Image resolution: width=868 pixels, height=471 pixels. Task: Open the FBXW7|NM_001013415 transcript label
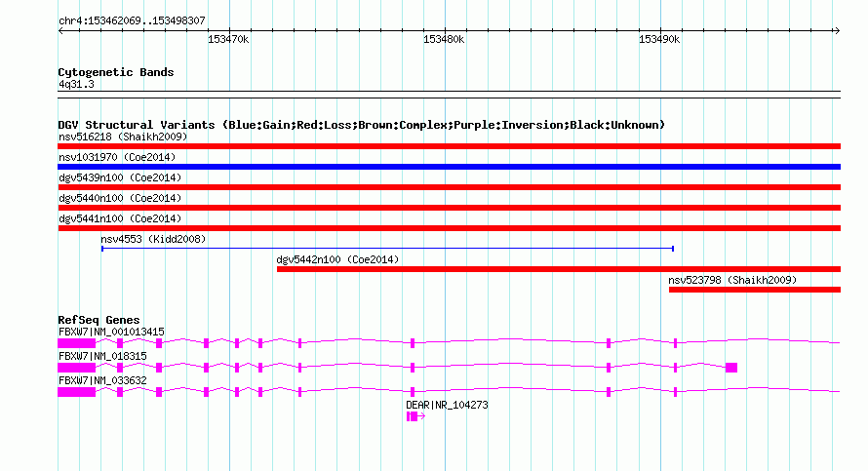tap(111, 333)
